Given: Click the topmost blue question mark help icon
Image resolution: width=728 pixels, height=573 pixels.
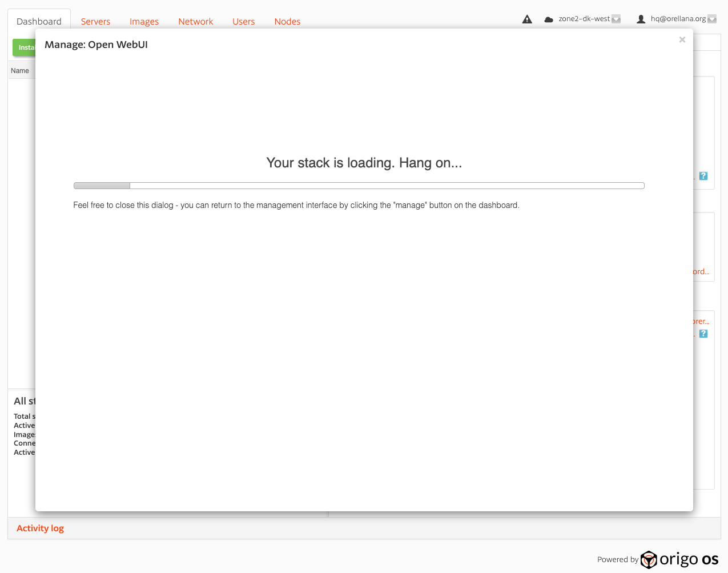Looking at the screenshot, I should click(x=703, y=176).
